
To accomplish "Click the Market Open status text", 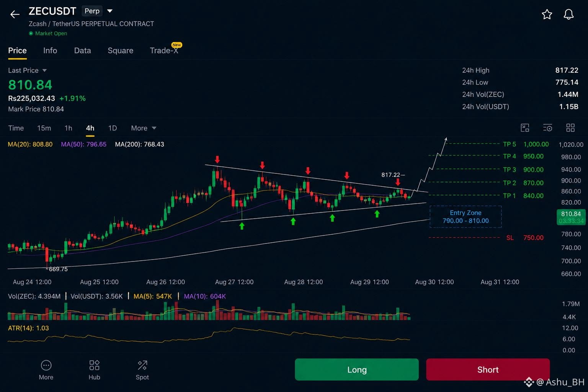I will tap(51, 33).
